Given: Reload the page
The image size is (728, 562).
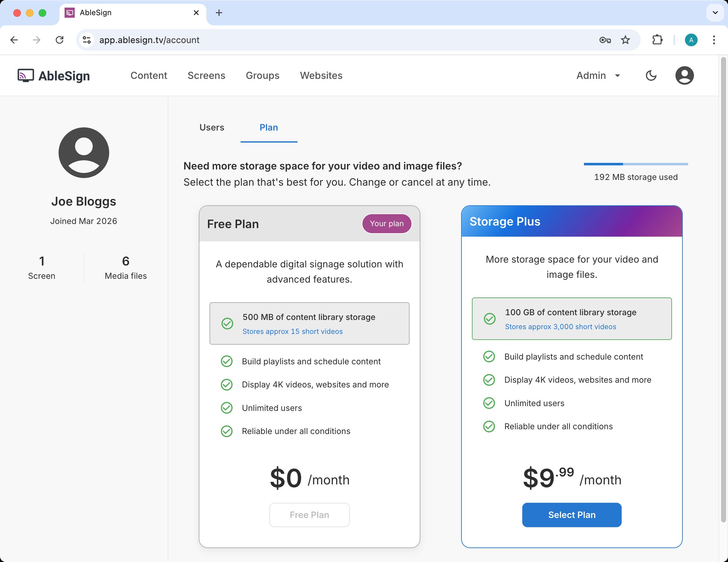Looking at the screenshot, I should (59, 40).
